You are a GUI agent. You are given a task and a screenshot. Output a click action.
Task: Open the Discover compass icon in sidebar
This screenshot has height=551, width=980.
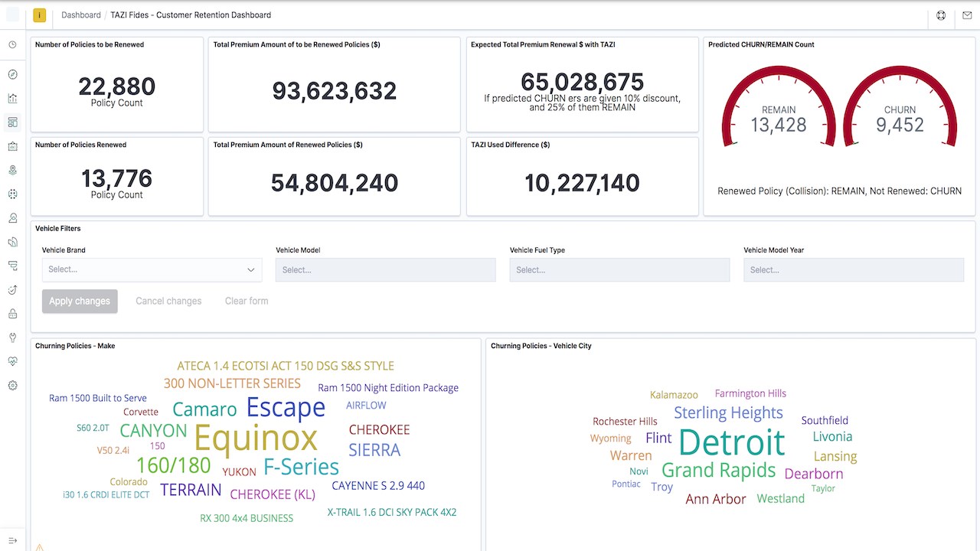12,74
